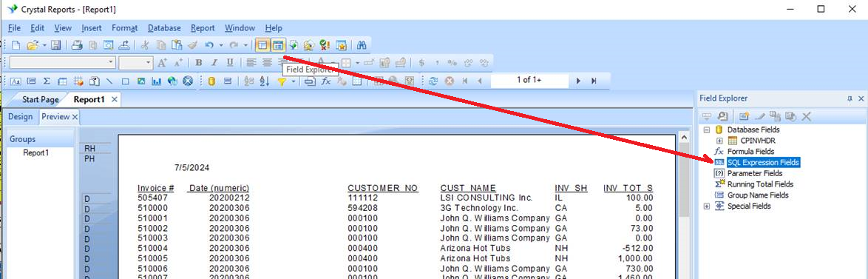Click the binoculars Find icon
This screenshot has width=868, height=279.
pos(362,45)
